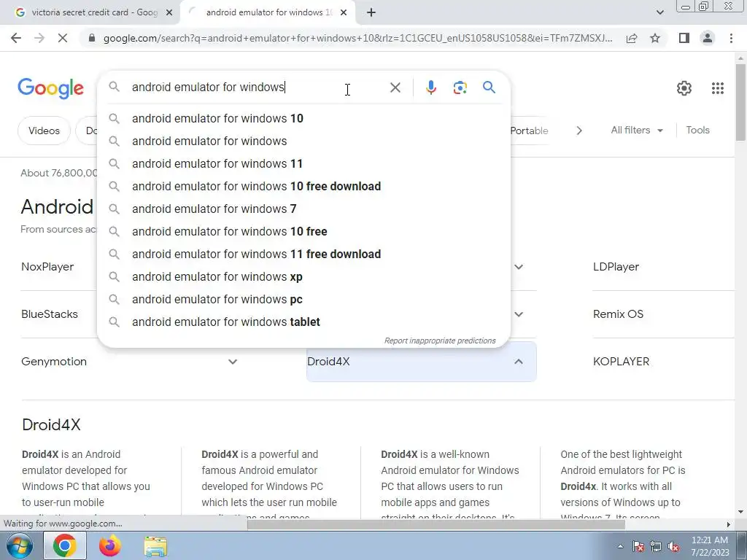Click the horizontal scrollbar thumb
747x560 pixels.
tap(436, 525)
